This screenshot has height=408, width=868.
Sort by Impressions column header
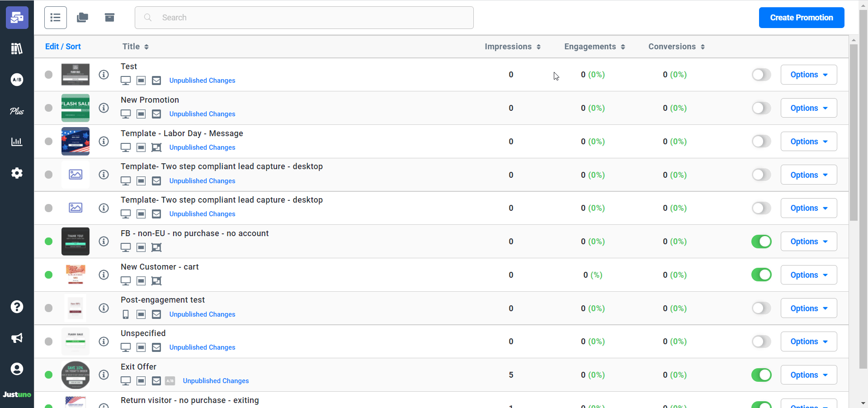coord(512,47)
